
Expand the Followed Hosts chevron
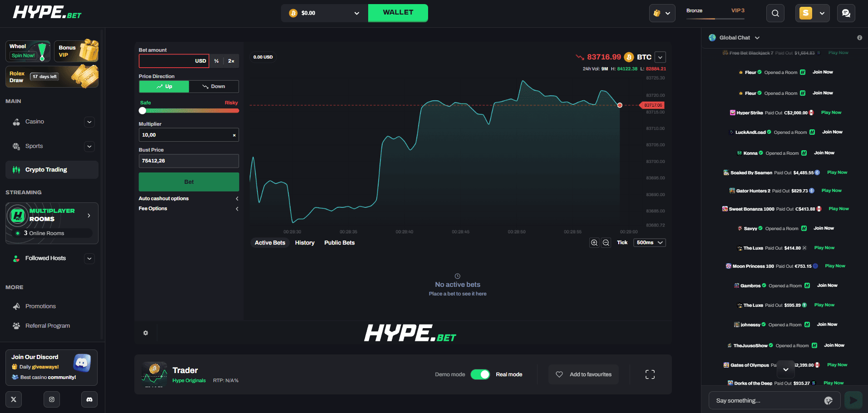coord(89,258)
